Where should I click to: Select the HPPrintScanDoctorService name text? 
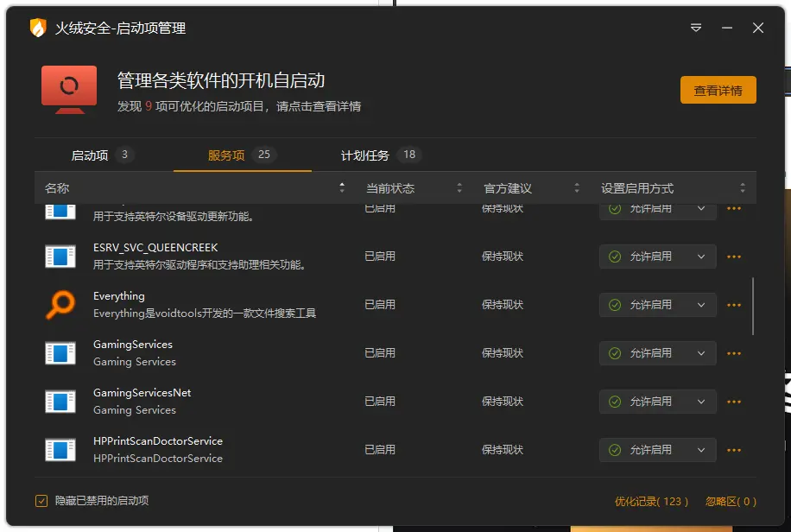coord(158,441)
